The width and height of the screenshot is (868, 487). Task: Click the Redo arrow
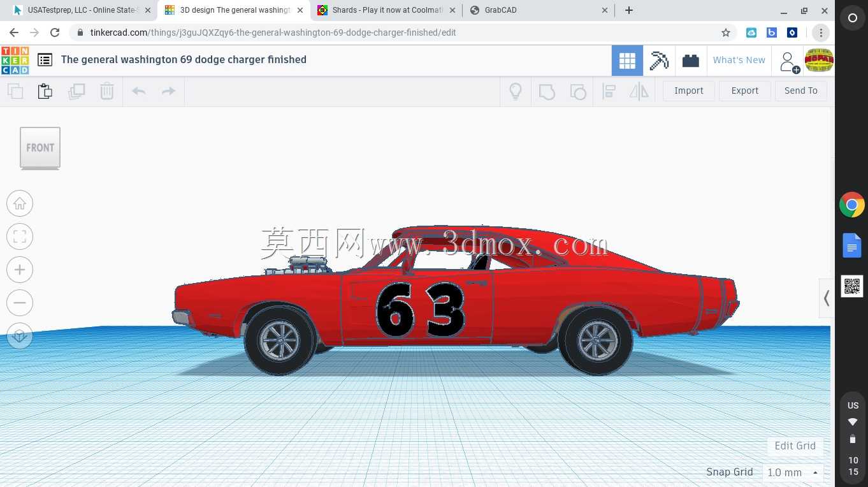(168, 91)
